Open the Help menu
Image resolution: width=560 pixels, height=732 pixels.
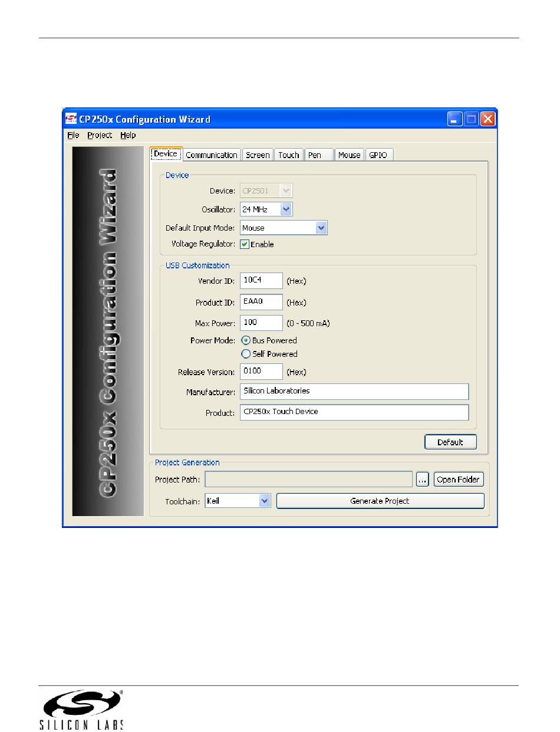click(x=128, y=135)
